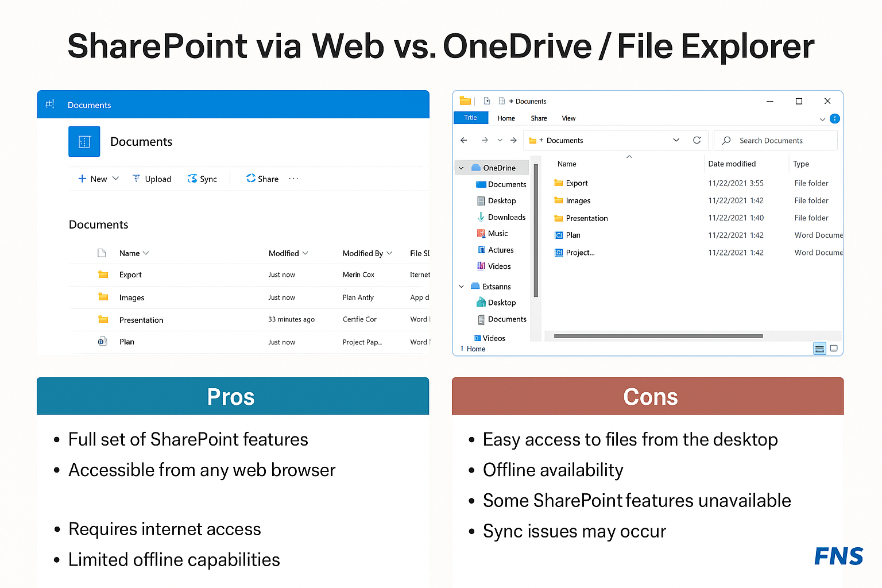
Task: Switch to large icons view layout
Action: [x=834, y=349]
